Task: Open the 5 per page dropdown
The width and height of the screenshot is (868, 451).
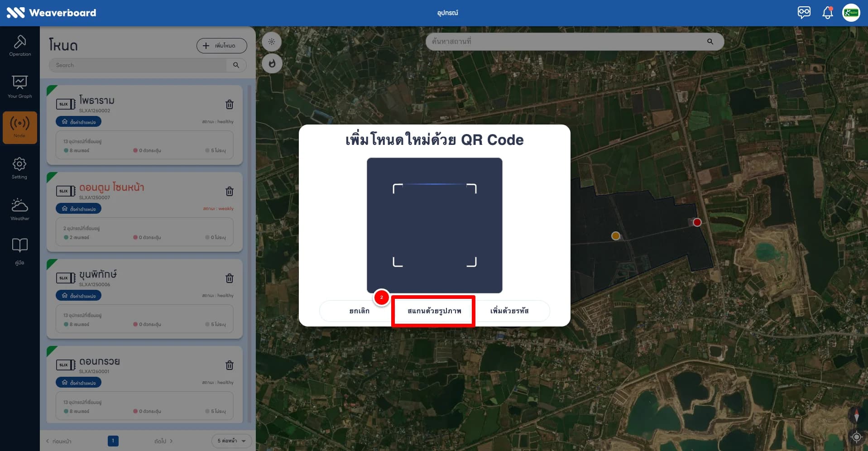Action: (231, 441)
